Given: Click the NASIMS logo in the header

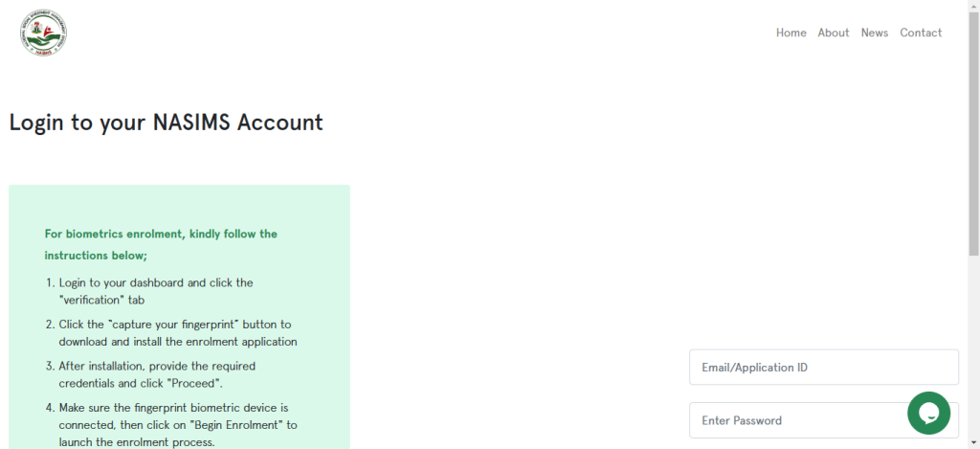Looking at the screenshot, I should pos(43,33).
